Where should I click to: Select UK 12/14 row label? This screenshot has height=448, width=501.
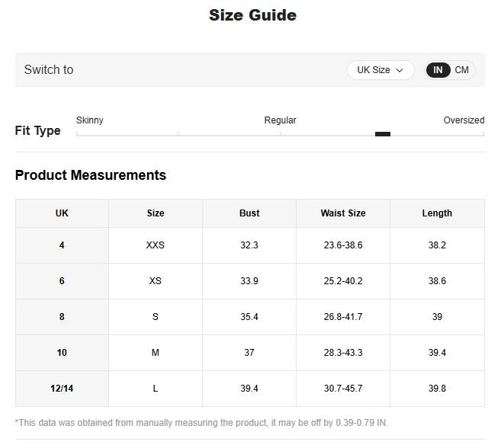62,389
